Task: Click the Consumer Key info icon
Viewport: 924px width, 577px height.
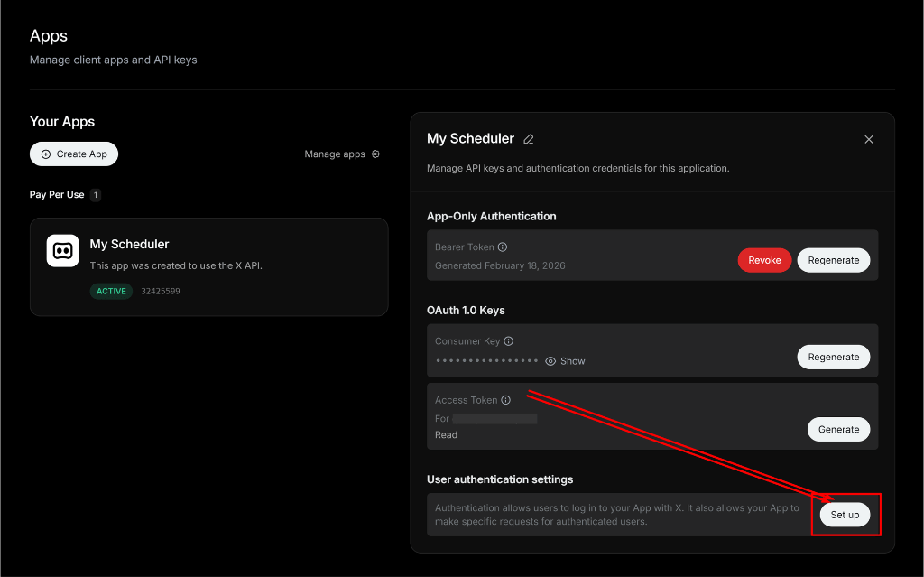Action: click(x=508, y=340)
